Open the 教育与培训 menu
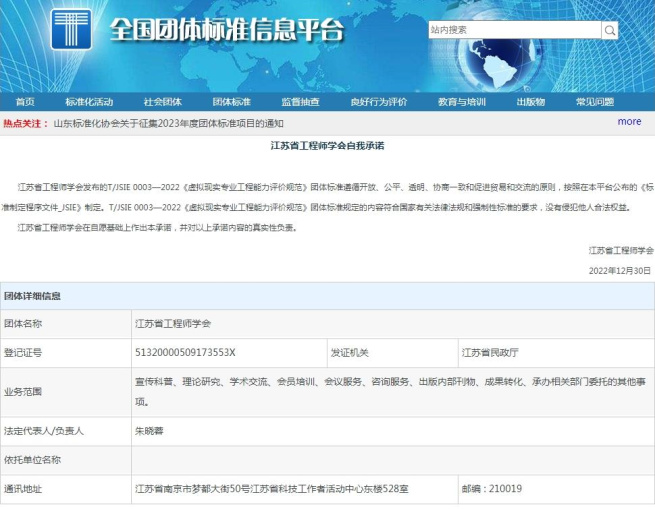The image size is (655, 509). click(x=462, y=102)
